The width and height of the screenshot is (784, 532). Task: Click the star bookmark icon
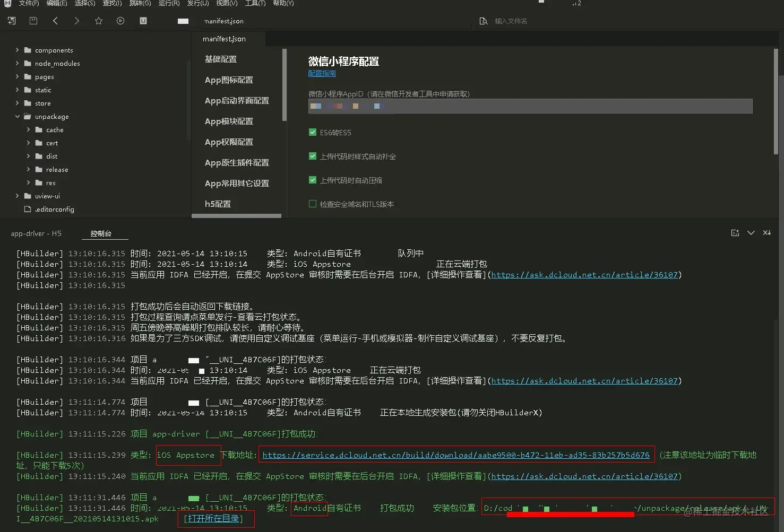click(99, 21)
